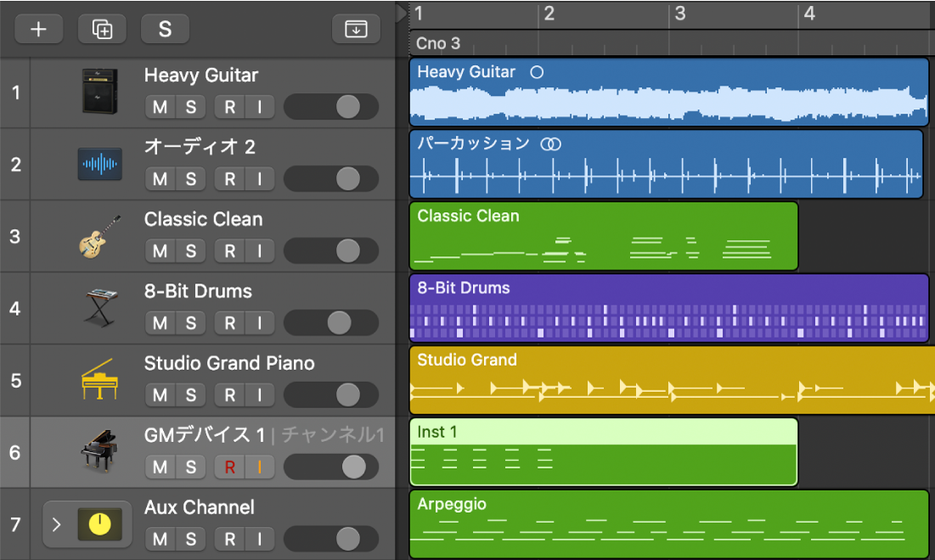Click the add new track plus button
The image size is (935, 560).
pyautogui.click(x=38, y=29)
